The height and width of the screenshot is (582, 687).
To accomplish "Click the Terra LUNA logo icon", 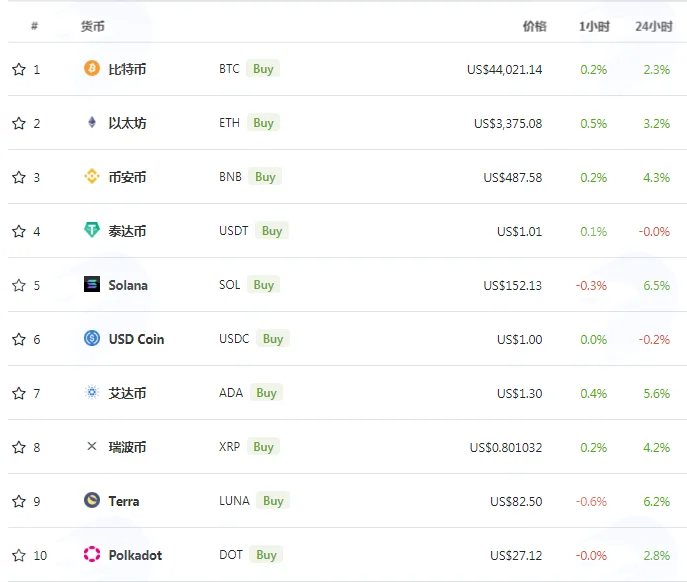I will (x=92, y=500).
